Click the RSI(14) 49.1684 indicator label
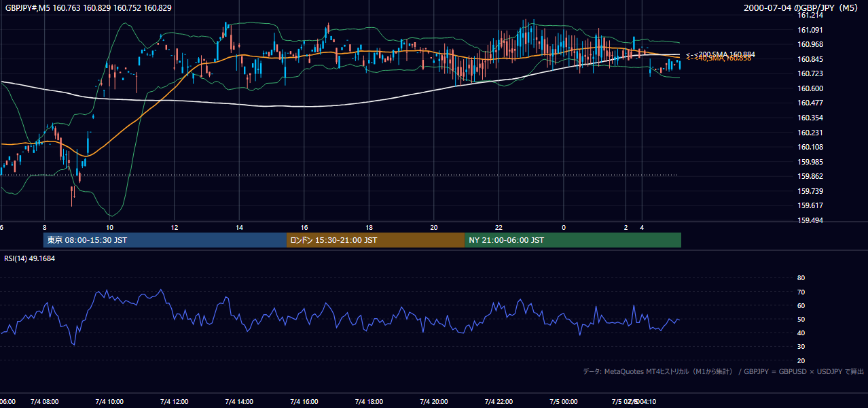 point(29,258)
